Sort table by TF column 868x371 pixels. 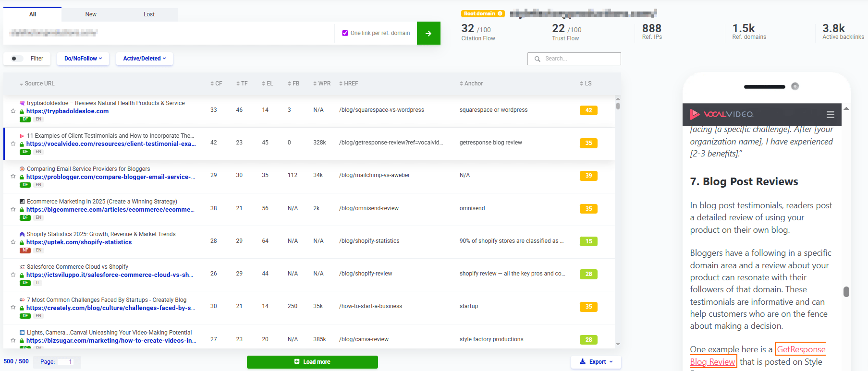coord(242,84)
